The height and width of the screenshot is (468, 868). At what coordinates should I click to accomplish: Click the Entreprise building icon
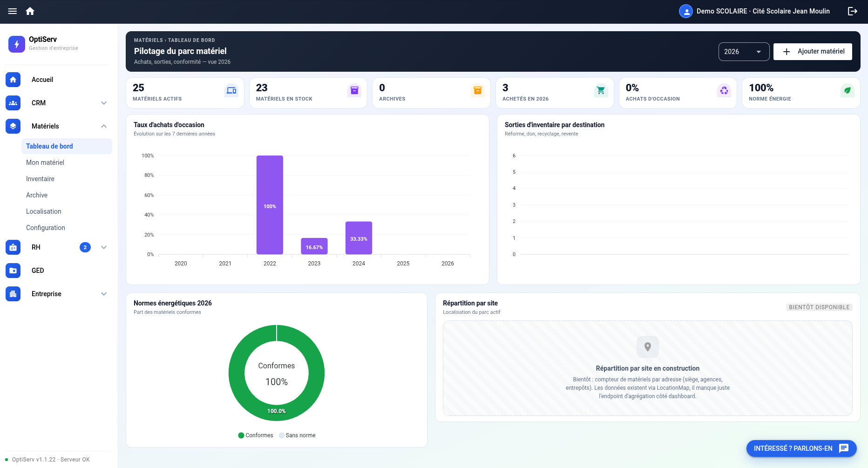pos(13,294)
